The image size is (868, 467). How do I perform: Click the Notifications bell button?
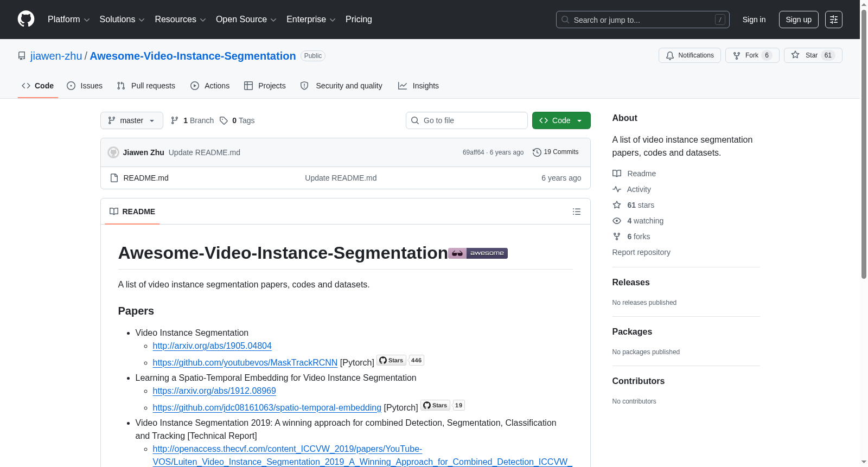click(x=690, y=55)
